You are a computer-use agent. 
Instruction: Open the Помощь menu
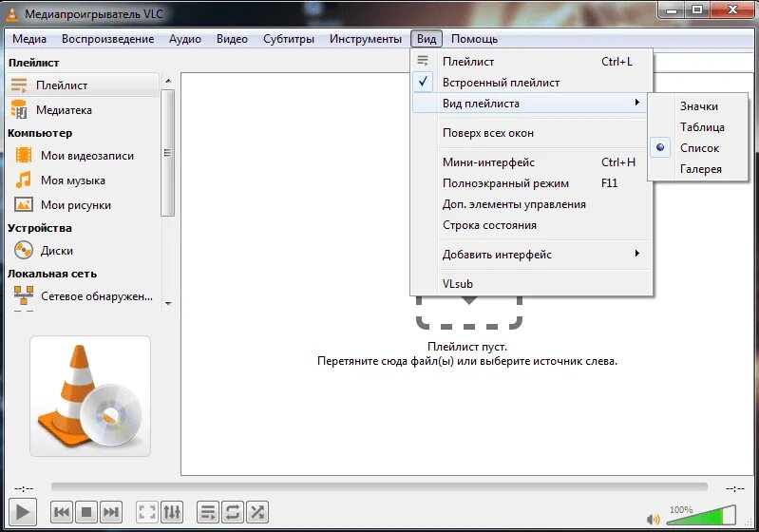(x=474, y=39)
